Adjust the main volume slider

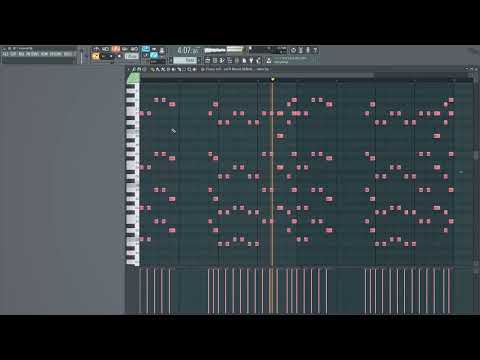(x=81, y=57)
